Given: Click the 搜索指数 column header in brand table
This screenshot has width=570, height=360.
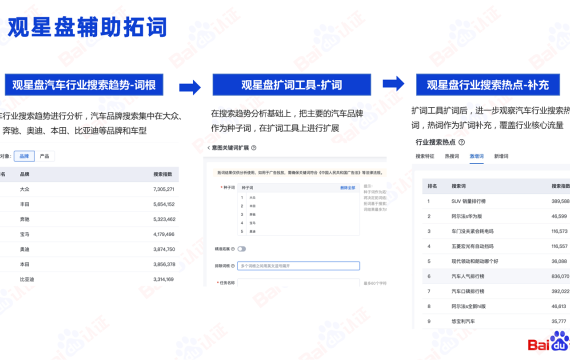Looking at the screenshot, I should point(162,174).
